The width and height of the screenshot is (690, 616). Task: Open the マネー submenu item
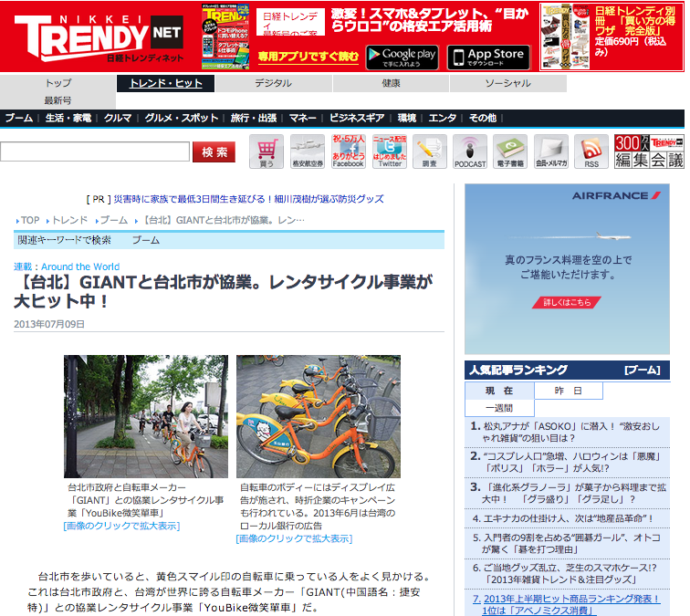[x=303, y=118]
